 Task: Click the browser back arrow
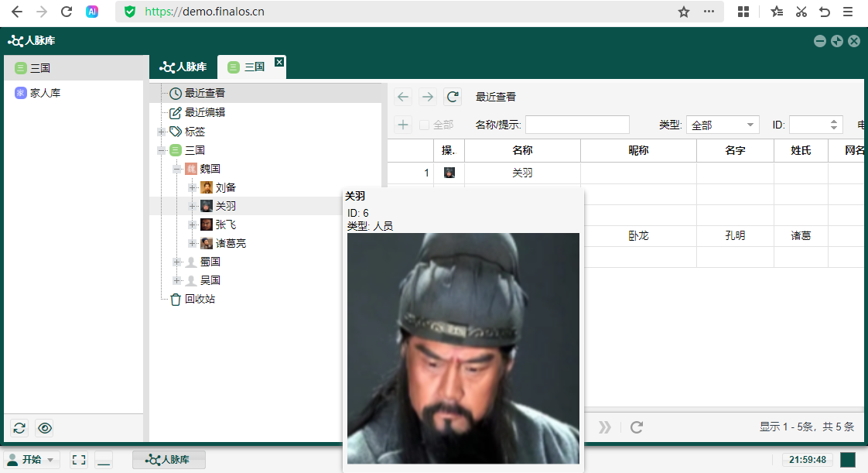tap(17, 12)
